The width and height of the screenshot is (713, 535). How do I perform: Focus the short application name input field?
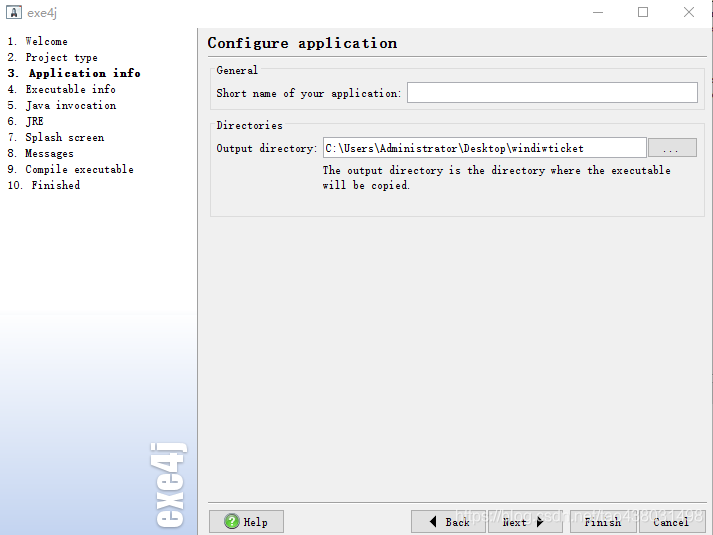tap(552, 93)
